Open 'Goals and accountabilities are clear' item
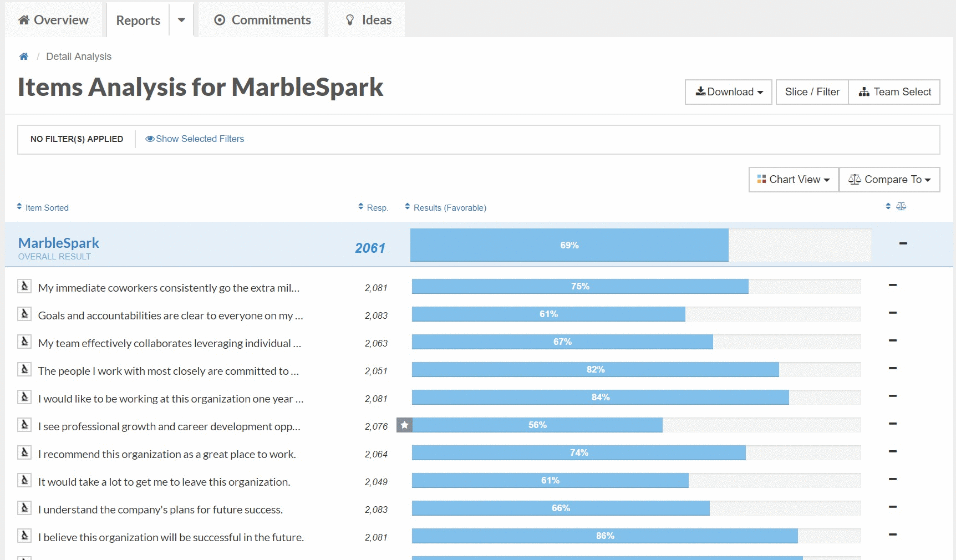956x560 pixels. [x=170, y=315]
